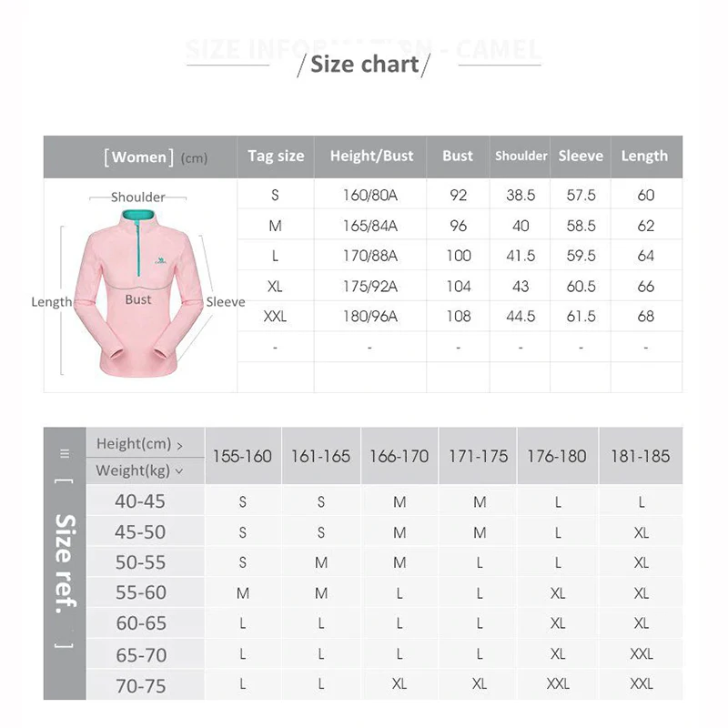The image size is (728, 728).
Task: Click the 180/96A cell
Action: click(x=370, y=317)
